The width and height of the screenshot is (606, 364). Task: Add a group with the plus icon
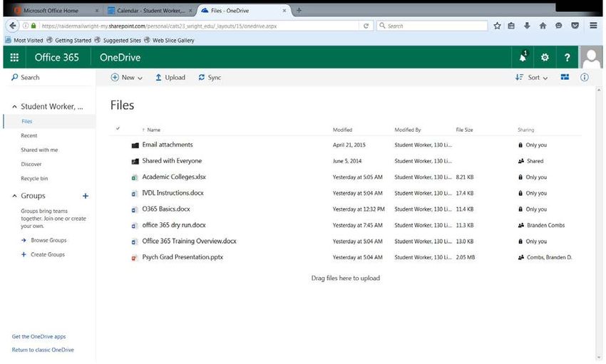click(86, 196)
